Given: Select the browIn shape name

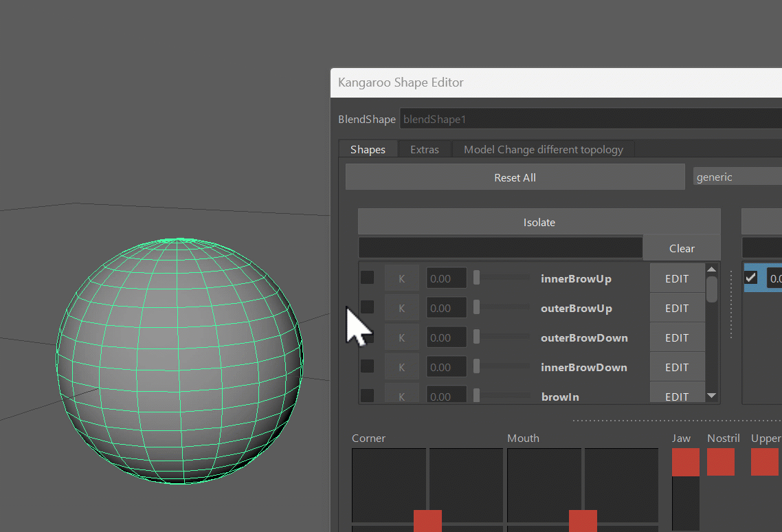Looking at the screenshot, I should [560, 397].
